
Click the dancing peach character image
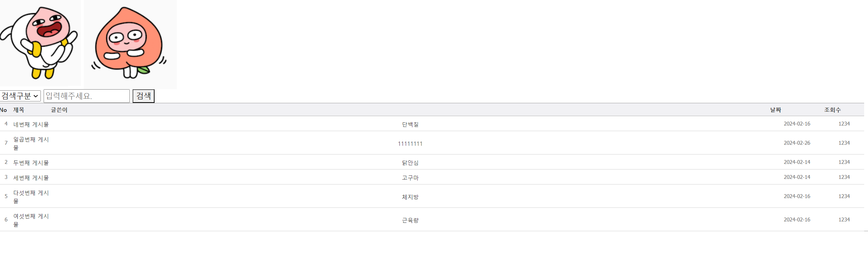[x=130, y=44]
